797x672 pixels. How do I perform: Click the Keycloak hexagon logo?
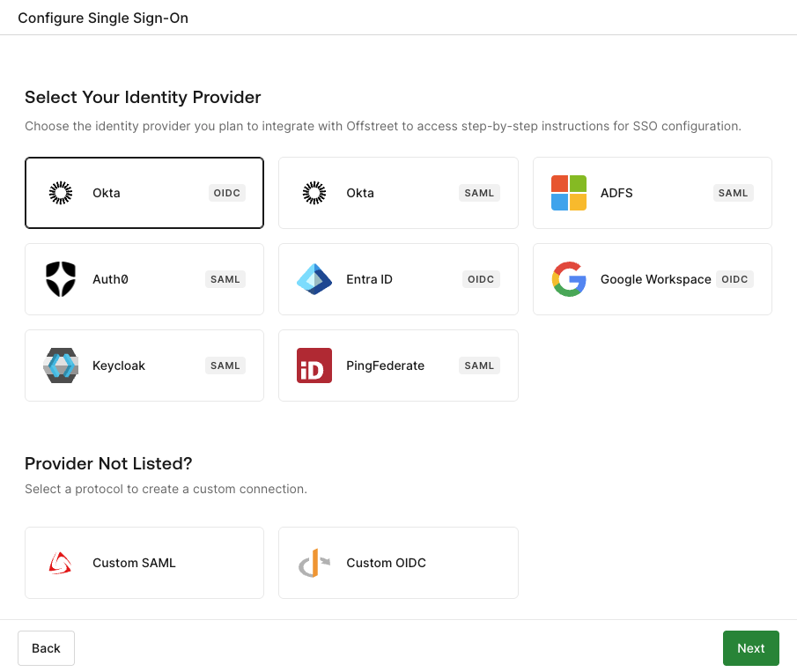[61, 366]
